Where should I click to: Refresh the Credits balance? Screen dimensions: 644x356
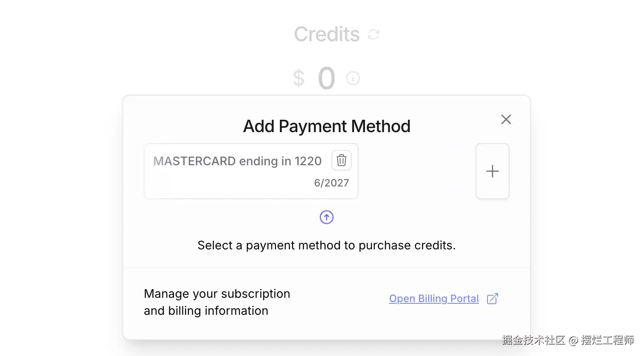tap(373, 34)
